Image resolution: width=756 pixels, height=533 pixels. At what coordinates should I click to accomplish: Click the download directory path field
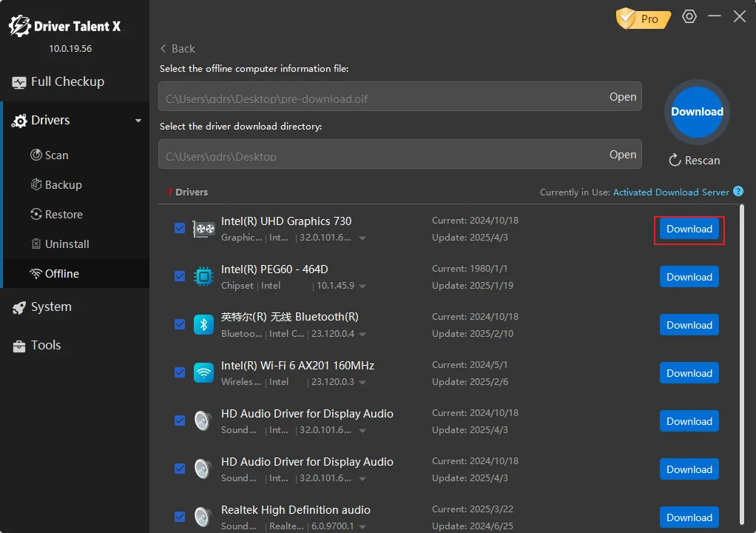pyautogui.click(x=399, y=155)
